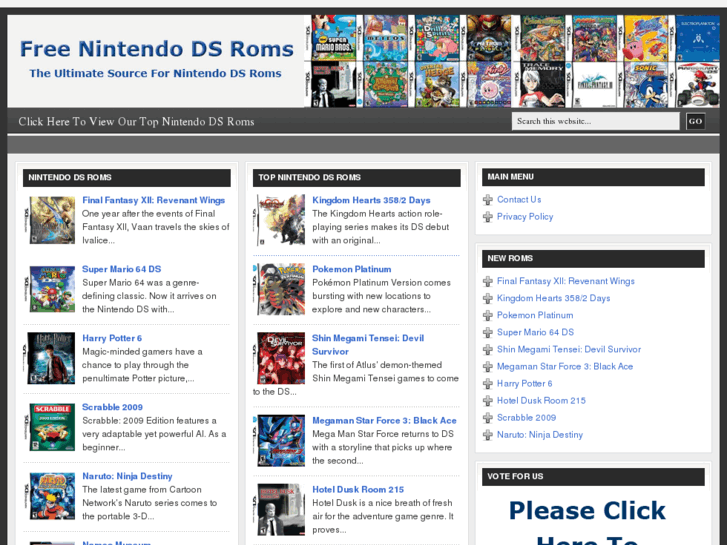Click plus icon beside Scrabble 2009 in New Roms

pos(488,418)
